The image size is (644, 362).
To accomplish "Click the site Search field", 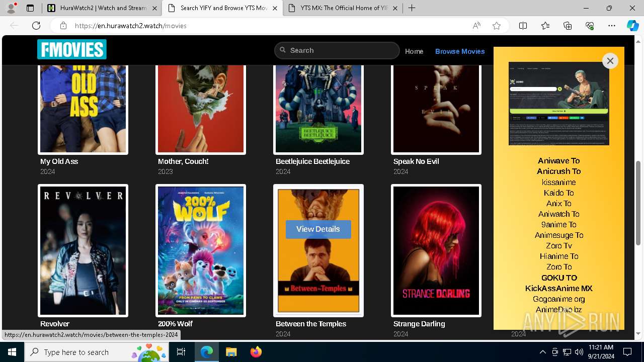I will [x=337, y=50].
